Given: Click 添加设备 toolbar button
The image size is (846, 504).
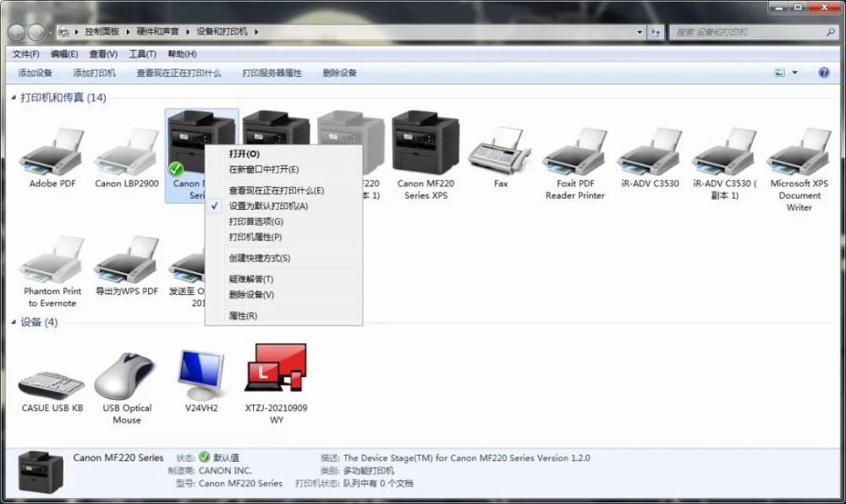Looking at the screenshot, I should tap(35, 73).
